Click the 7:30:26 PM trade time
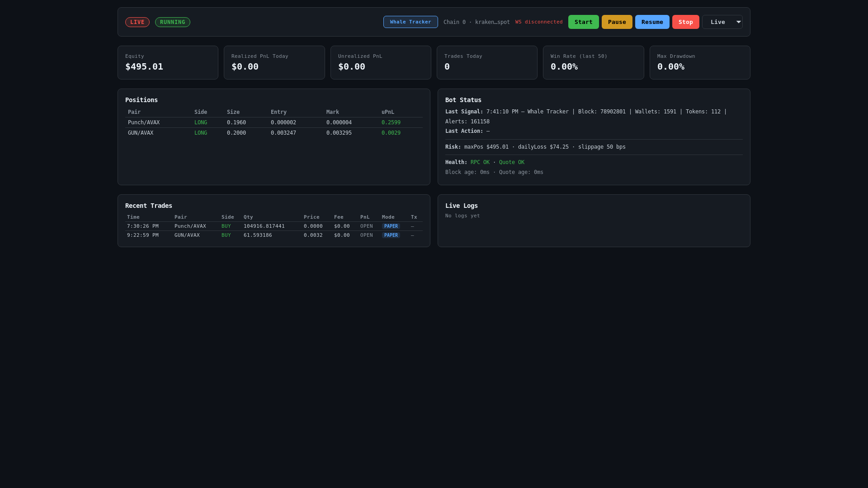 click(x=143, y=226)
